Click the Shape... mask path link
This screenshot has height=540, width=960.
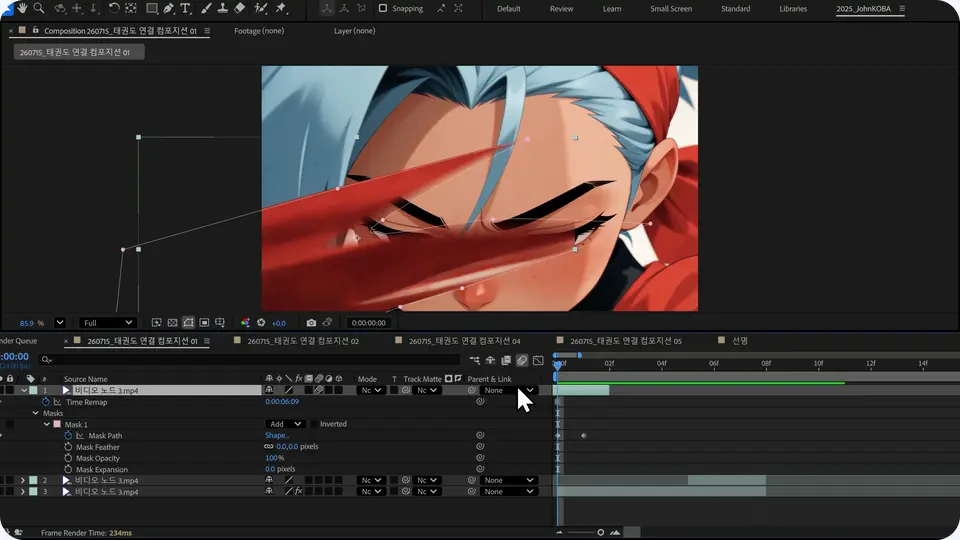277,435
